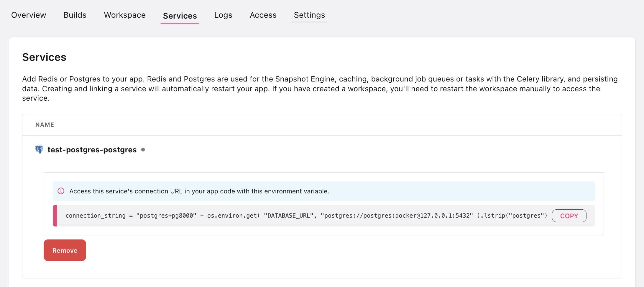
Task: Select the Services tab
Action: click(180, 16)
